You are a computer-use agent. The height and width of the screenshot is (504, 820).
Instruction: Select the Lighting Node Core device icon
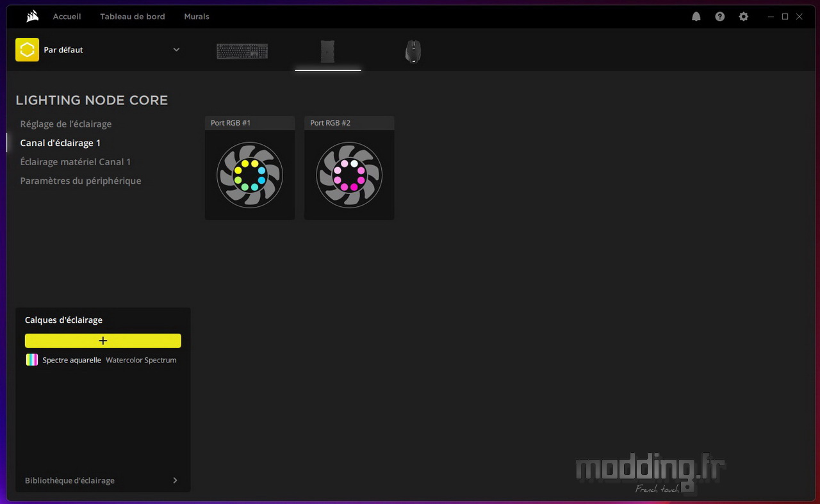tap(327, 51)
